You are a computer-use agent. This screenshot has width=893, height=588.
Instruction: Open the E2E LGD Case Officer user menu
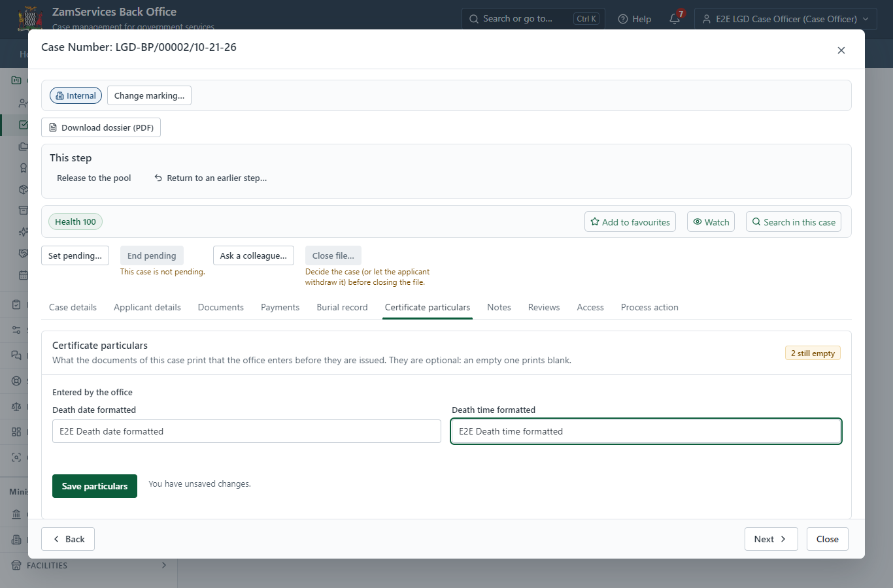tap(785, 19)
